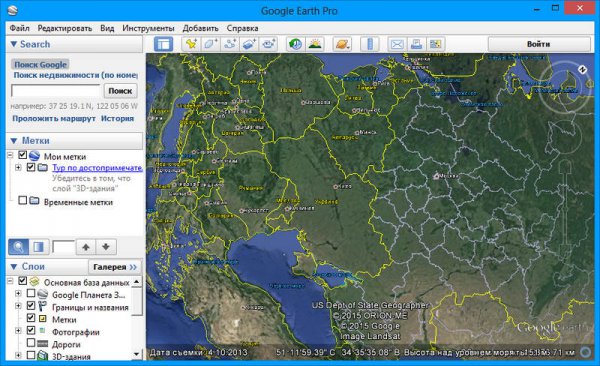Open the Добавить menu
This screenshot has height=366, width=600.
tap(201, 28)
